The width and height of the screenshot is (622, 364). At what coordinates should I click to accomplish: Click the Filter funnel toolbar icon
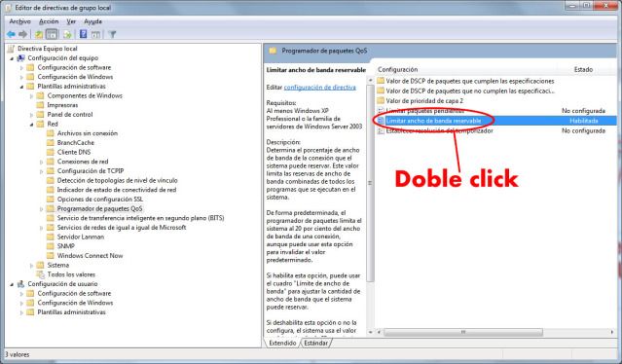pos(112,34)
